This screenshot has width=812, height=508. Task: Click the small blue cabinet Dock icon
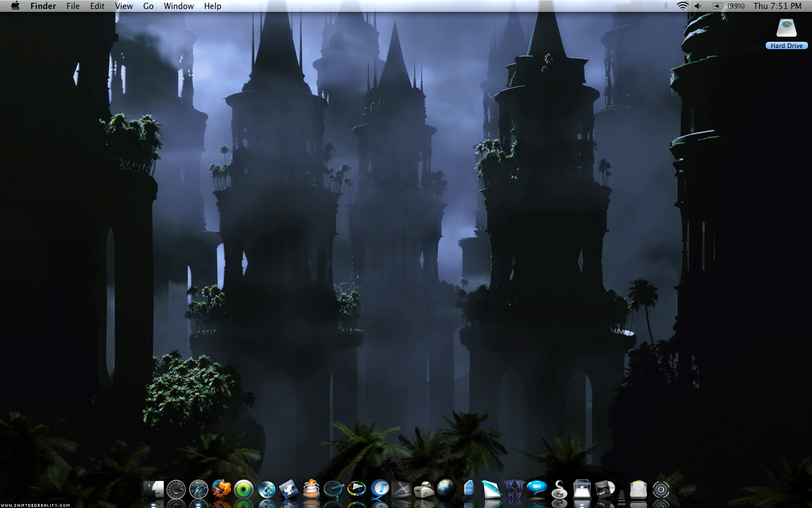(x=469, y=489)
